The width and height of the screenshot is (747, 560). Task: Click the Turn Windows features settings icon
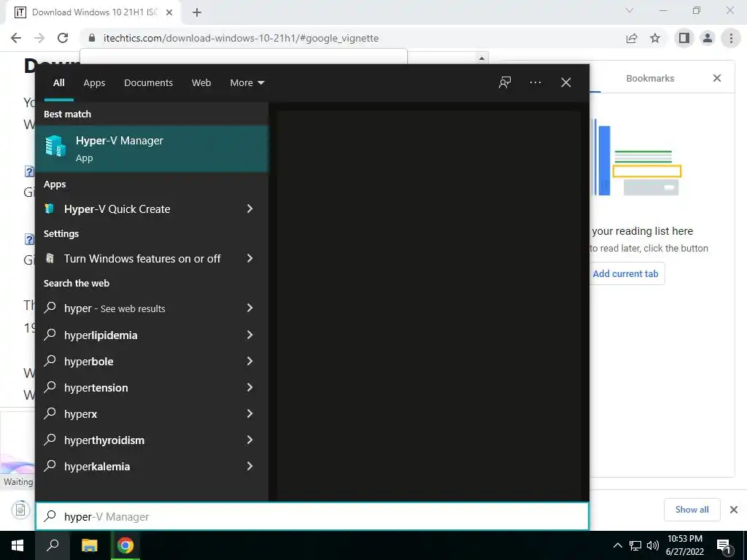[50, 258]
